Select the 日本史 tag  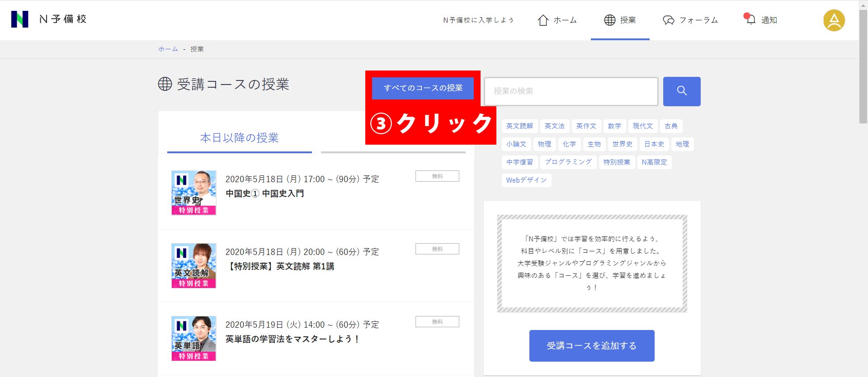[654, 144]
